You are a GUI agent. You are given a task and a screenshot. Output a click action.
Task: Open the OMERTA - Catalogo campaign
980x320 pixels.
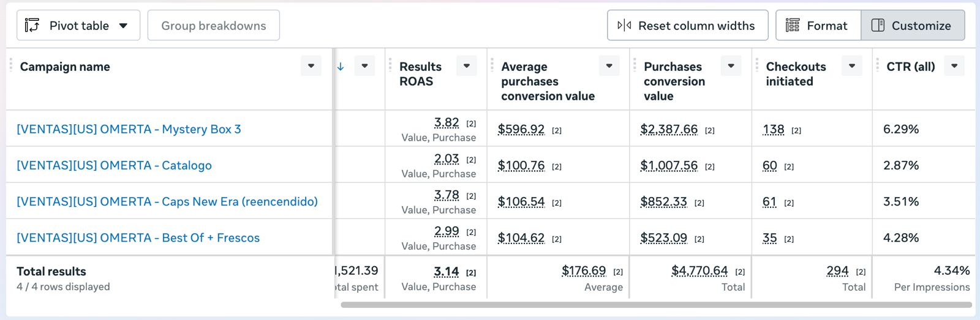114,165
